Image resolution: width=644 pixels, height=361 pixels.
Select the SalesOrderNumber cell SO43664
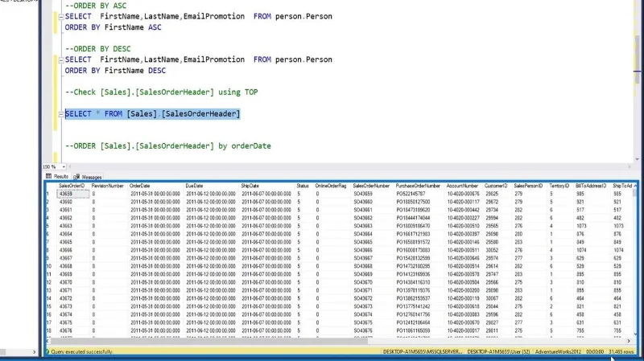(x=372, y=234)
